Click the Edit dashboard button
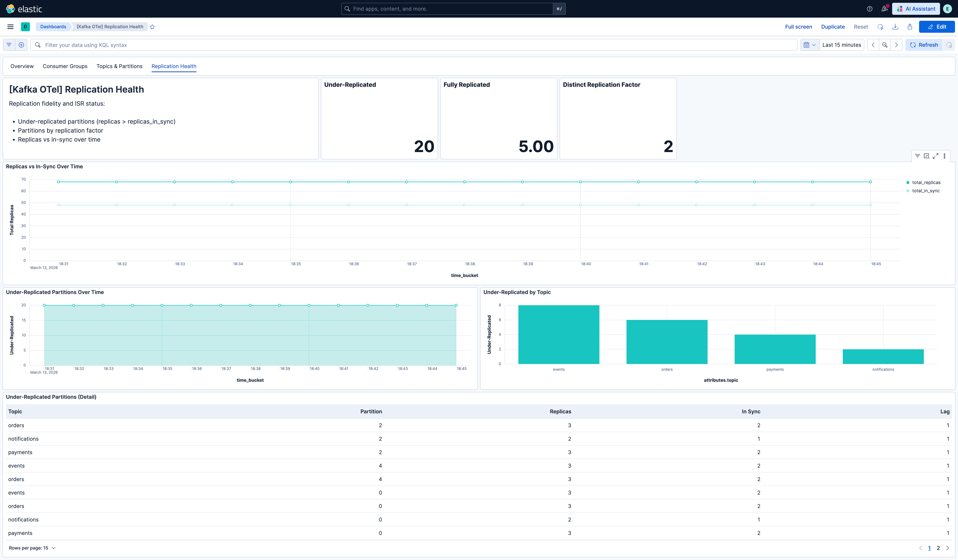 tap(937, 27)
